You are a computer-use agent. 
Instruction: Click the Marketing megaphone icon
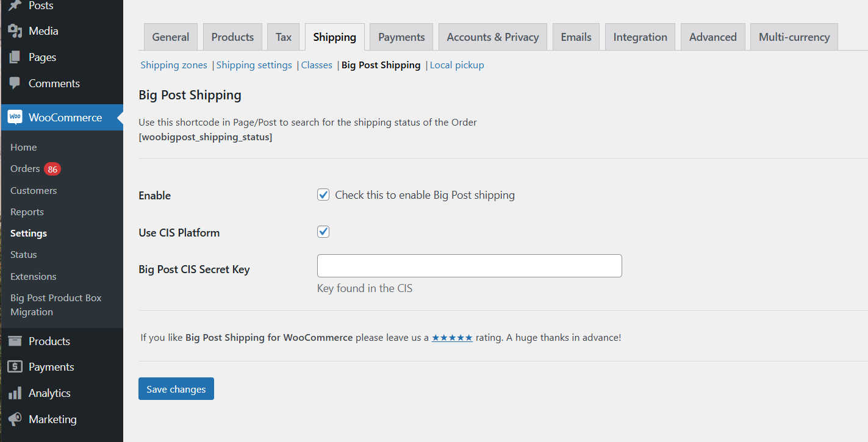pyautogui.click(x=15, y=419)
